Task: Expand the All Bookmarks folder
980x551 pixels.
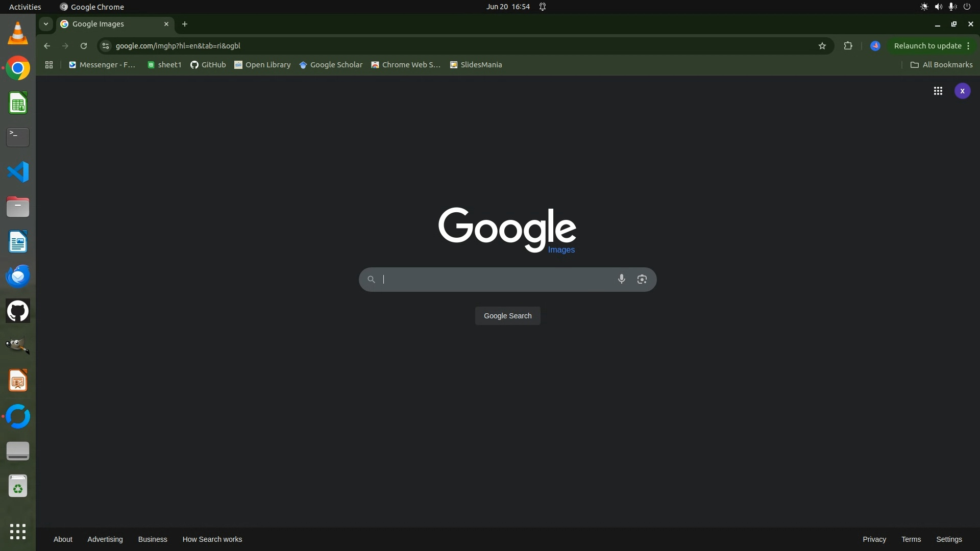Action: click(x=941, y=65)
